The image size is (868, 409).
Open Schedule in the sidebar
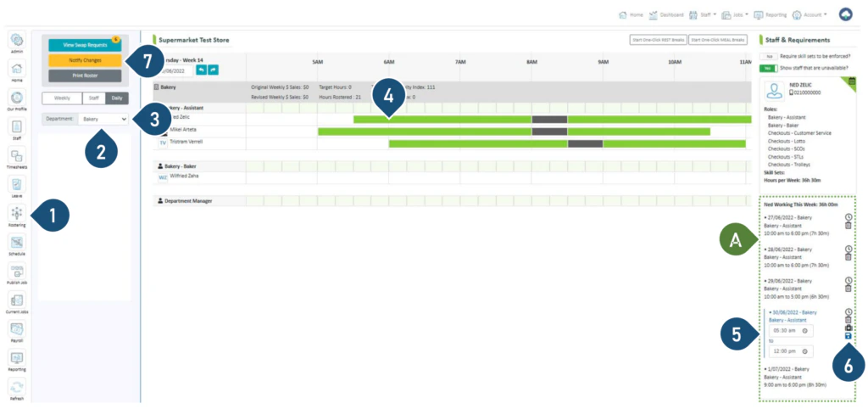coord(17,242)
